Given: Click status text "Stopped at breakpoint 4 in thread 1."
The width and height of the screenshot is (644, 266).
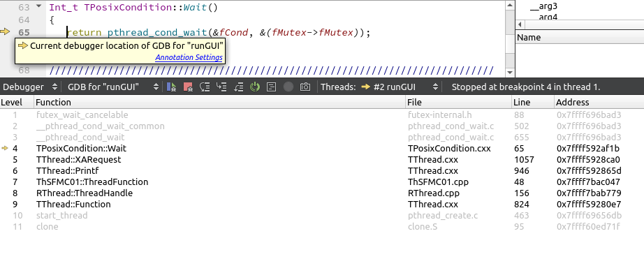Looking at the screenshot, I should click(526, 87).
